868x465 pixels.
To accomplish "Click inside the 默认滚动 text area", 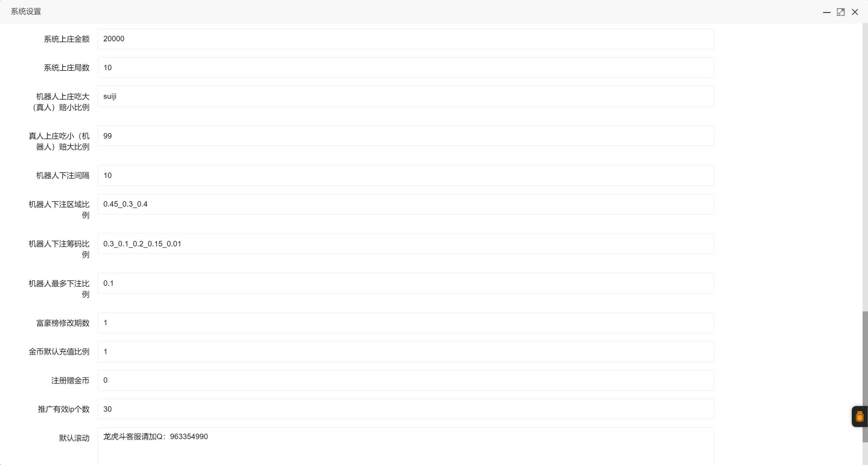I will [406, 447].
